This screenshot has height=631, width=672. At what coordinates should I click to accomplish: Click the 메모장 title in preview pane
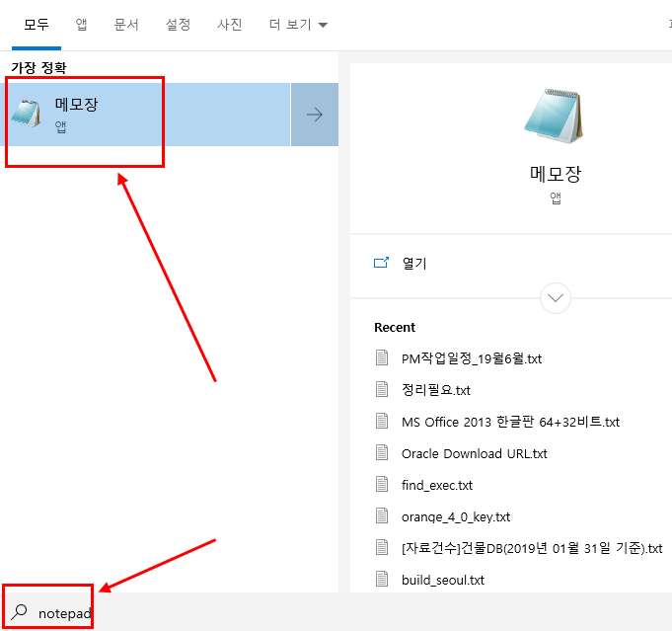click(556, 174)
